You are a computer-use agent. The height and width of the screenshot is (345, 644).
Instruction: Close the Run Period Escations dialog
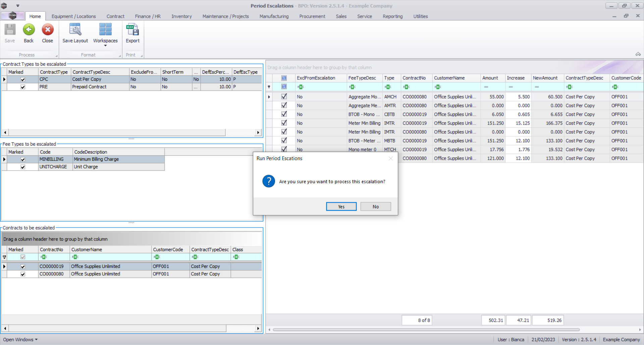click(391, 158)
